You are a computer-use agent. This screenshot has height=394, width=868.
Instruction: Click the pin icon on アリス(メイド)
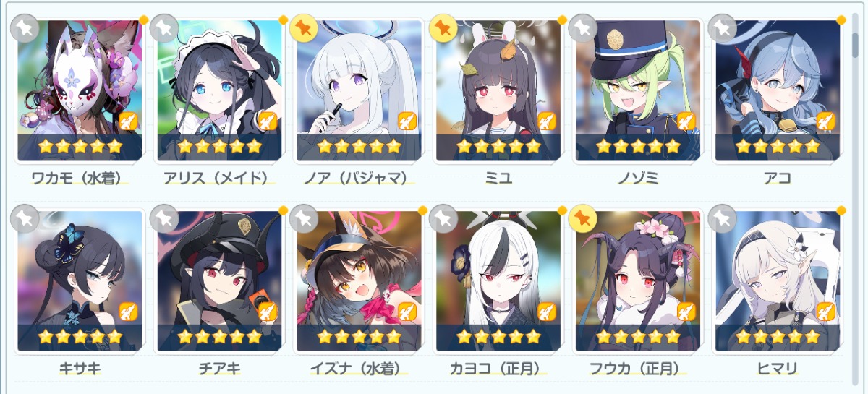click(x=164, y=27)
